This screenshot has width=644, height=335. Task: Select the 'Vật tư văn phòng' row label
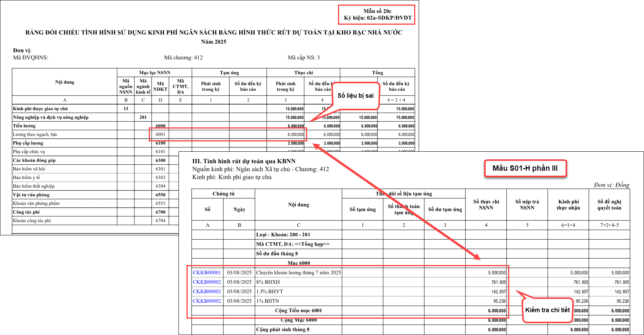point(31,195)
